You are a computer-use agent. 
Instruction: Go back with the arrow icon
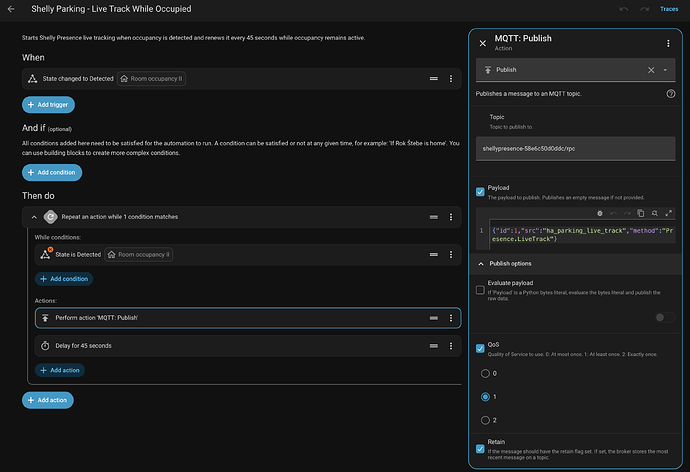pos(11,9)
